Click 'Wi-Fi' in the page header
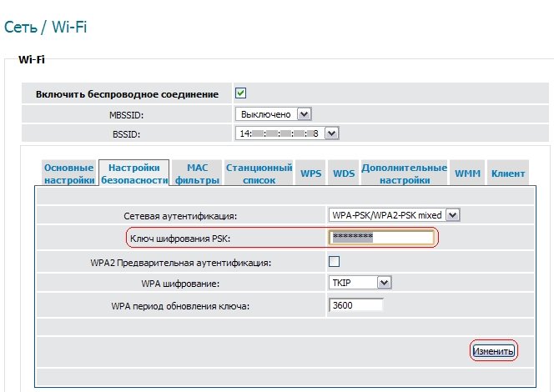The width and height of the screenshot is (554, 392). tap(70, 28)
